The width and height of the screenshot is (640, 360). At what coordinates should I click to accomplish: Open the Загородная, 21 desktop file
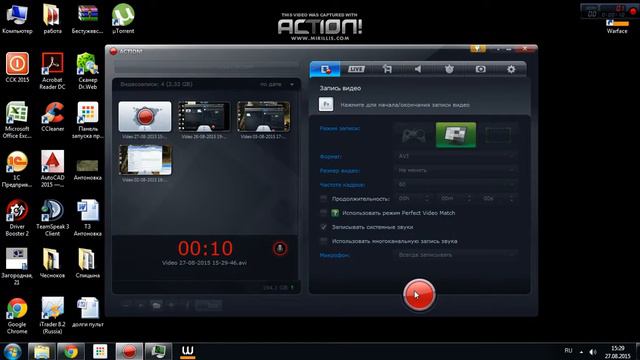(17, 267)
